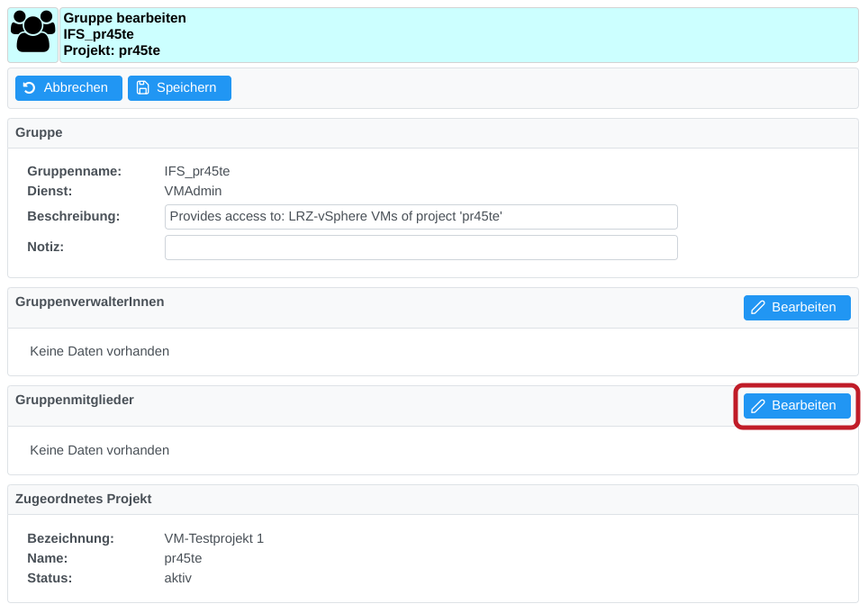
Task: Click the project Bezeichnung VM-Testprojekt 1
Action: click(x=213, y=538)
